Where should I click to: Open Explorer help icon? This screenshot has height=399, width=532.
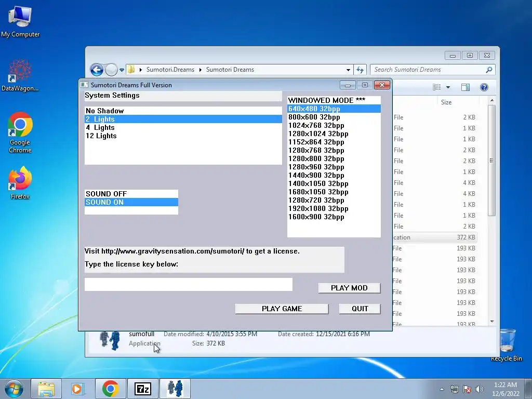pyautogui.click(x=484, y=87)
